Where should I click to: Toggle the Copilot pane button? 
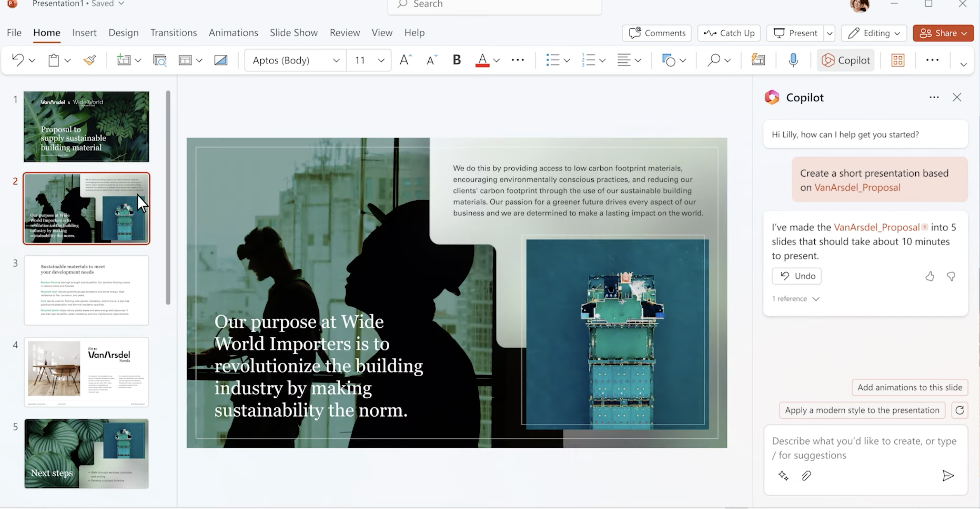[x=845, y=60]
